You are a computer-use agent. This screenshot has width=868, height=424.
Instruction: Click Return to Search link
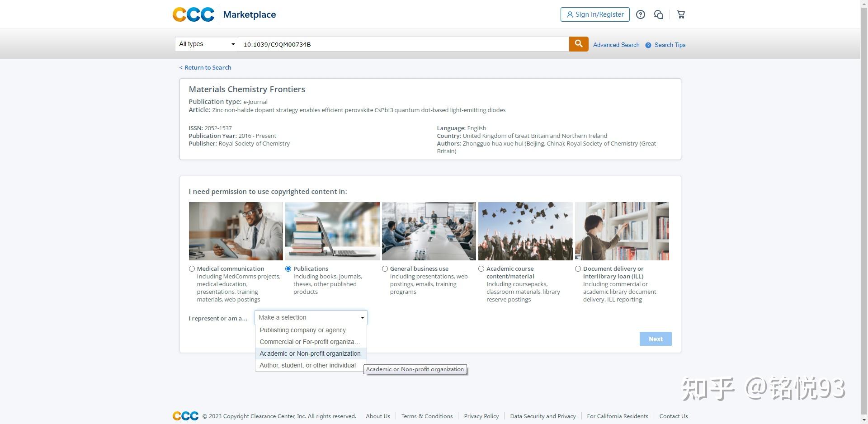[x=205, y=67]
